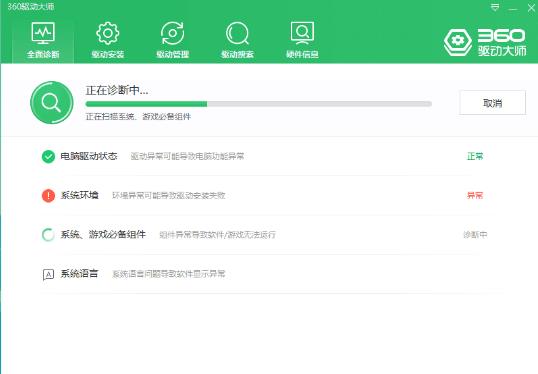The image size is (538, 374).
Task: Click the 异常 status text
Action: click(x=475, y=195)
